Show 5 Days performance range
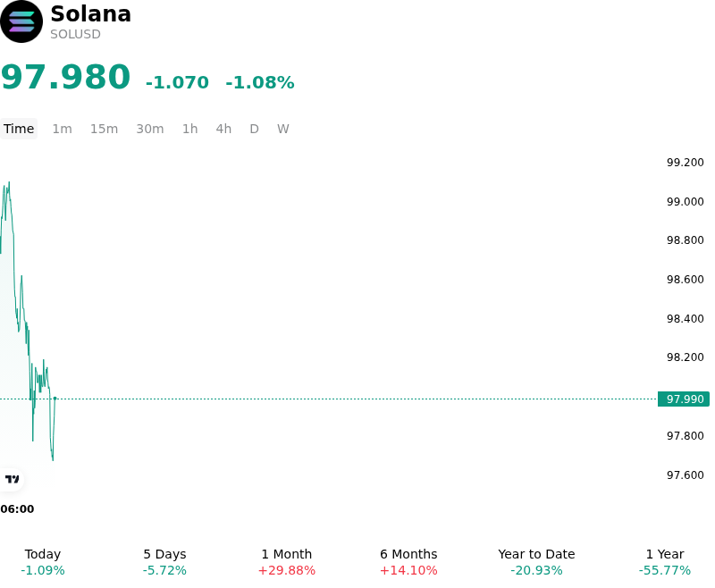 (x=164, y=562)
